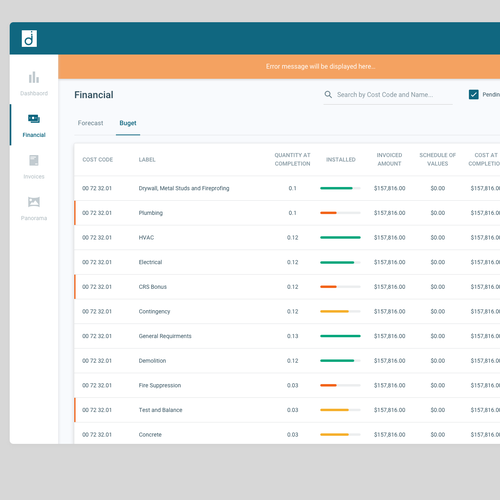Click the Contingency row installed progress bar
Image resolution: width=500 pixels, height=500 pixels.
click(340, 311)
